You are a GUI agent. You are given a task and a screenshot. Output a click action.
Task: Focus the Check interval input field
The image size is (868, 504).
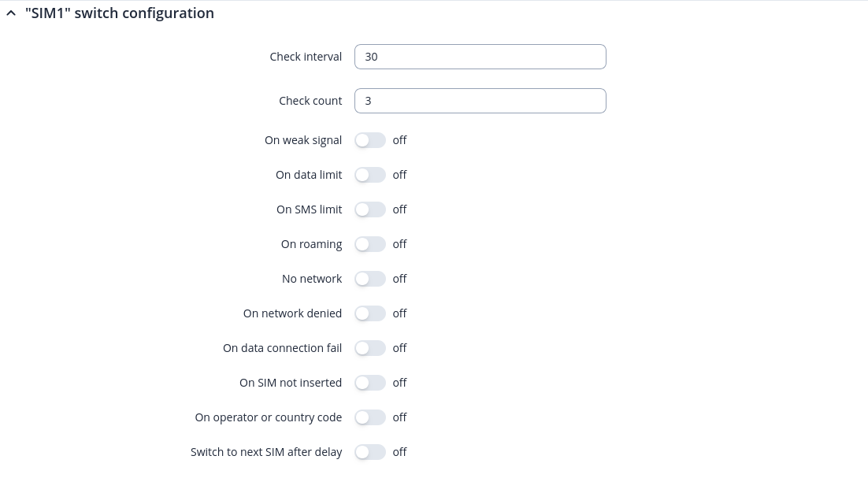tap(480, 57)
